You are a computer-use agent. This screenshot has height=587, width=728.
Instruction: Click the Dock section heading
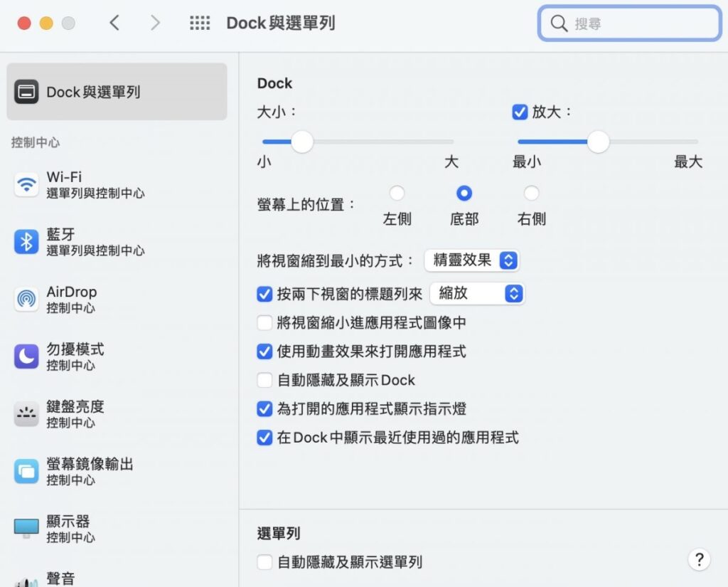[x=275, y=83]
